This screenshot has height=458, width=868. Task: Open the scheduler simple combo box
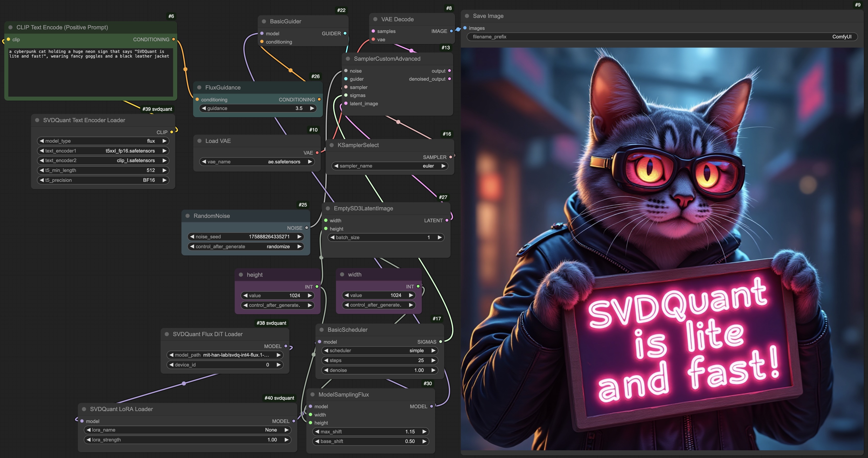pos(379,351)
